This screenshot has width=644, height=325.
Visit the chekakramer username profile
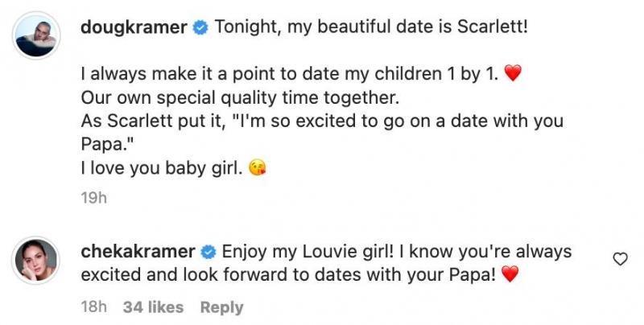tap(138, 252)
